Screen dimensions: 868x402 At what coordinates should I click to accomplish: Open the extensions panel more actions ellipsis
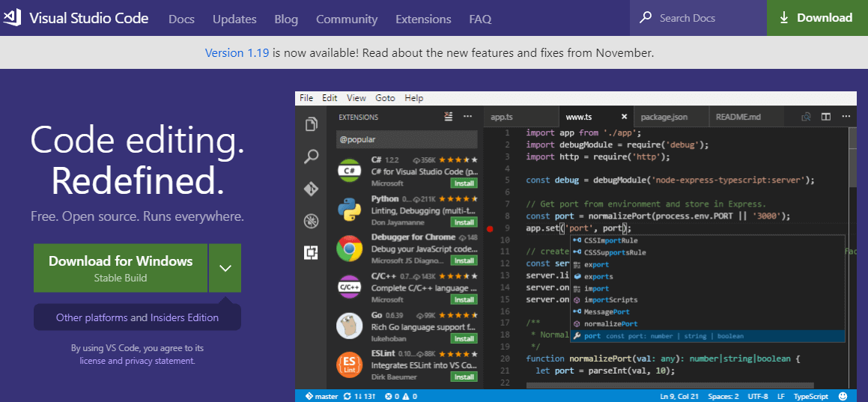click(x=468, y=117)
